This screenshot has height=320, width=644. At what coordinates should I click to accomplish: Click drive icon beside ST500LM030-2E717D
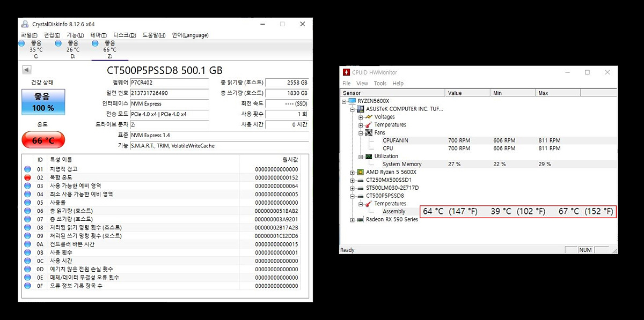[x=361, y=188]
